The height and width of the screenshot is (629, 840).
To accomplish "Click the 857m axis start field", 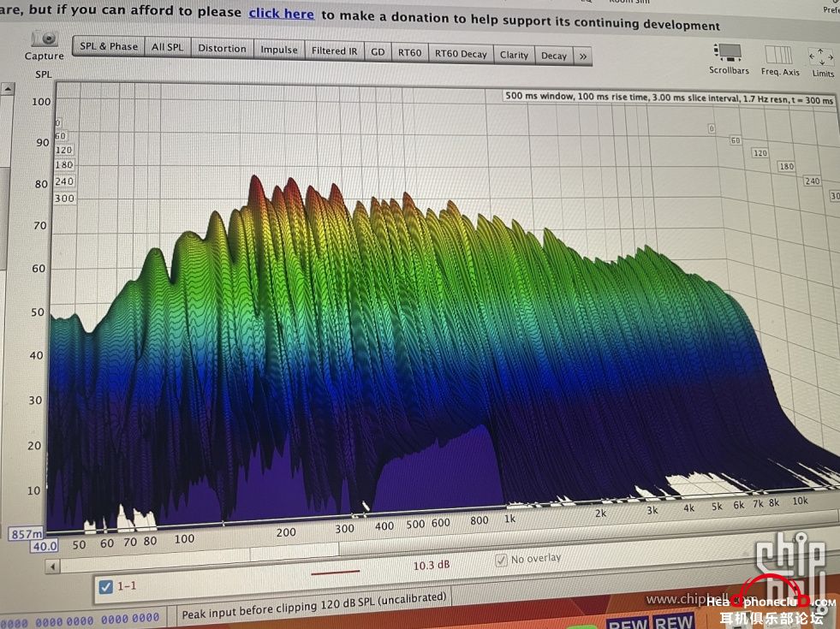I will [26, 534].
